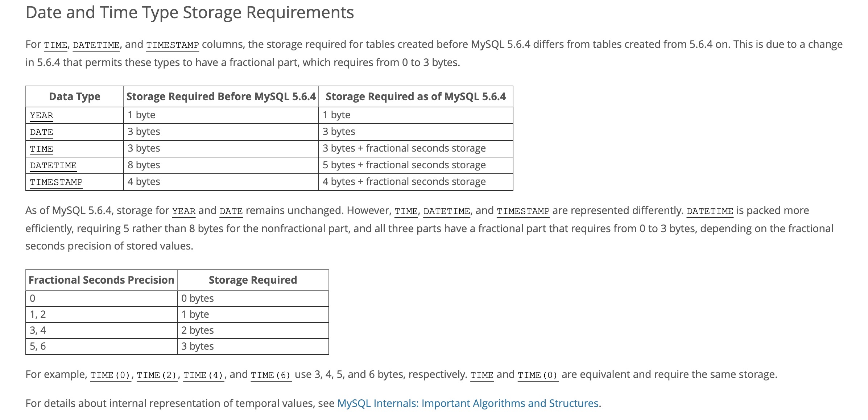Click the 'Date and Time Type Storage Requirements' heading
Image resolution: width=868 pixels, height=420 pixels.
tap(190, 12)
